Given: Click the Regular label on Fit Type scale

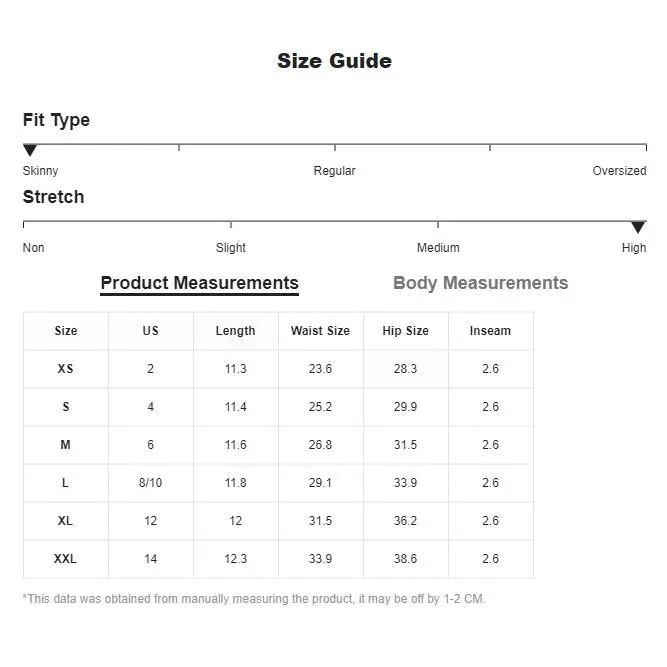Looking at the screenshot, I should [x=334, y=171].
